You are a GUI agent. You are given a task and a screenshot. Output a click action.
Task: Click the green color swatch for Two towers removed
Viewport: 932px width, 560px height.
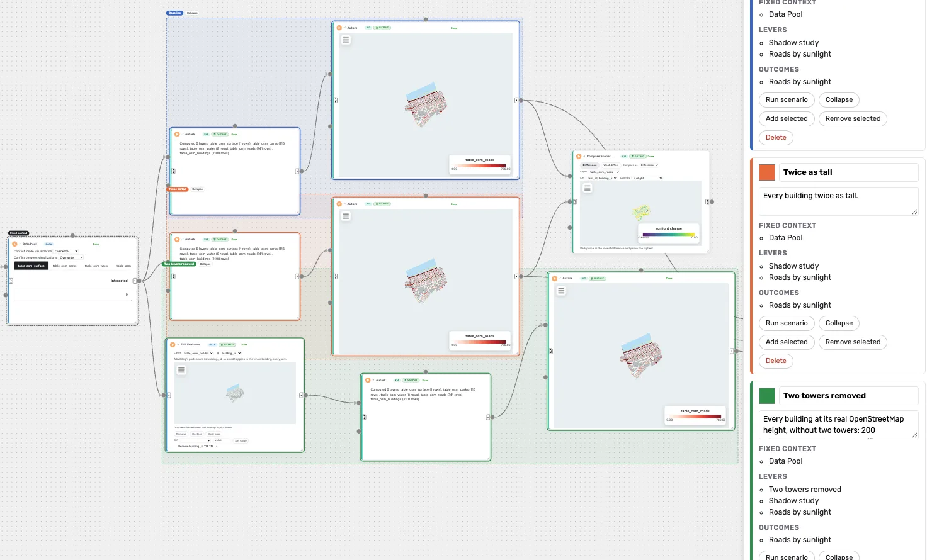coord(767,396)
